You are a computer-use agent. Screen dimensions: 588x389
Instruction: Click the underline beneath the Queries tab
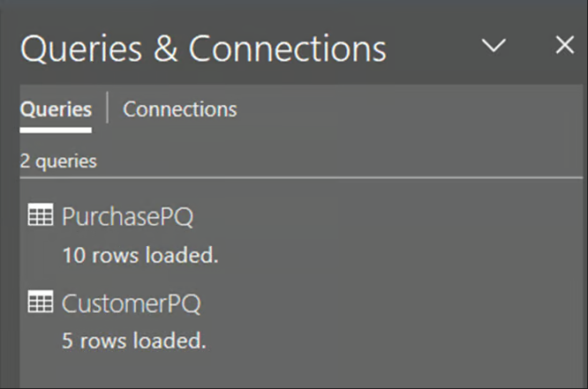(x=56, y=129)
